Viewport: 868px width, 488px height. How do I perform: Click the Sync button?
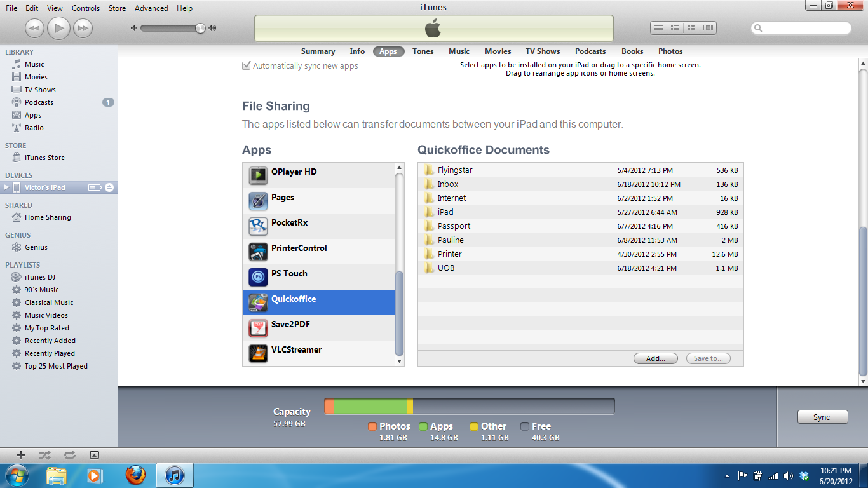pos(822,417)
